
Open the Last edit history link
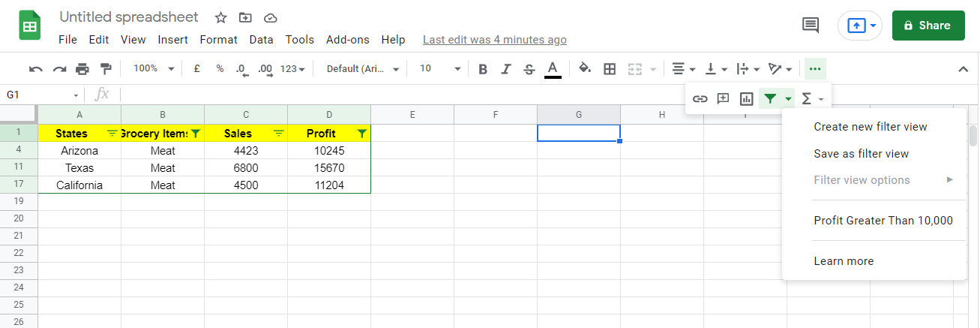coord(494,40)
